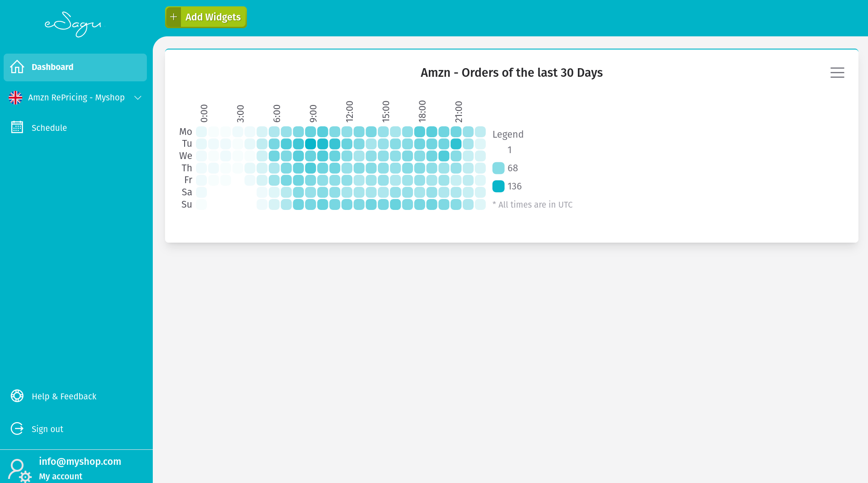Viewport: 868px width, 483px height.
Task: Click the info@myshop.com email
Action: (x=80, y=461)
